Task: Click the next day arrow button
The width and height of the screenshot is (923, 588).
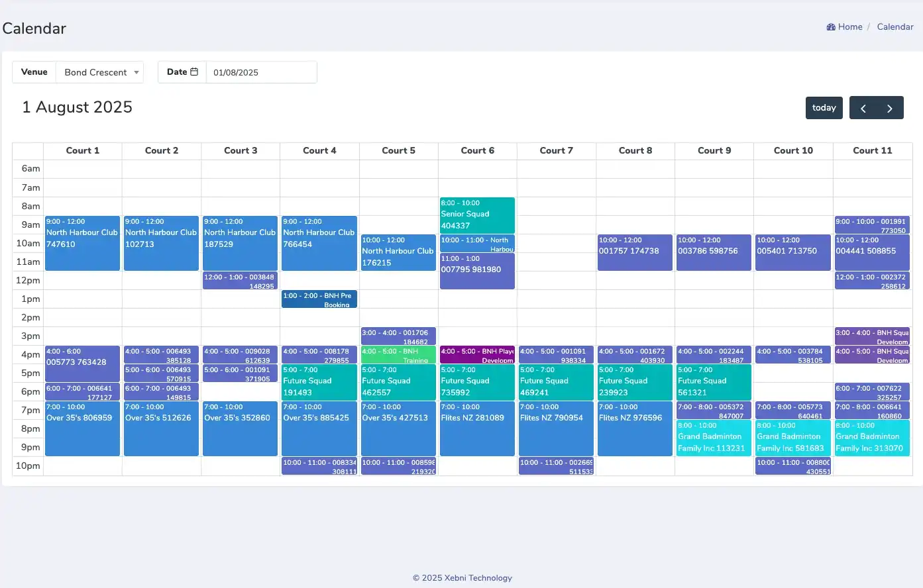Action: pos(890,108)
